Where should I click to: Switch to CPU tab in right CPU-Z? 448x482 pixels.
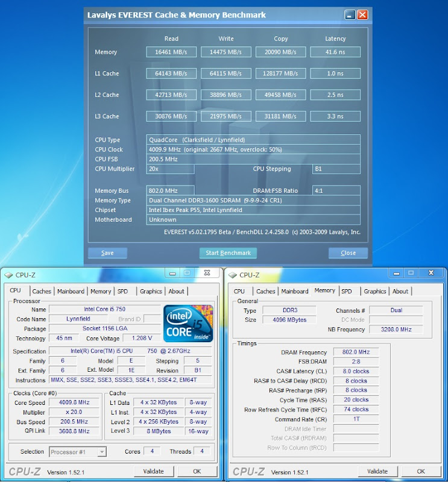(x=239, y=292)
